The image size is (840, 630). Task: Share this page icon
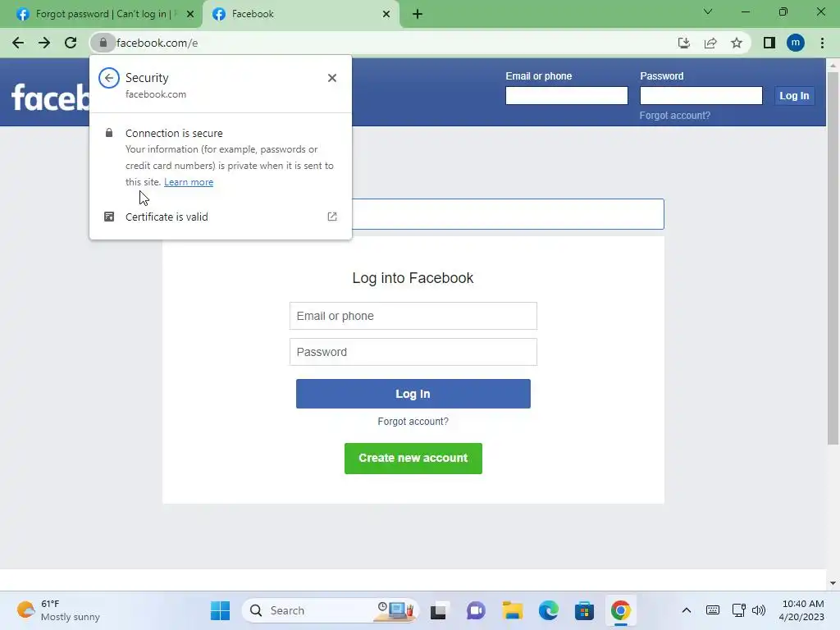[710, 43]
